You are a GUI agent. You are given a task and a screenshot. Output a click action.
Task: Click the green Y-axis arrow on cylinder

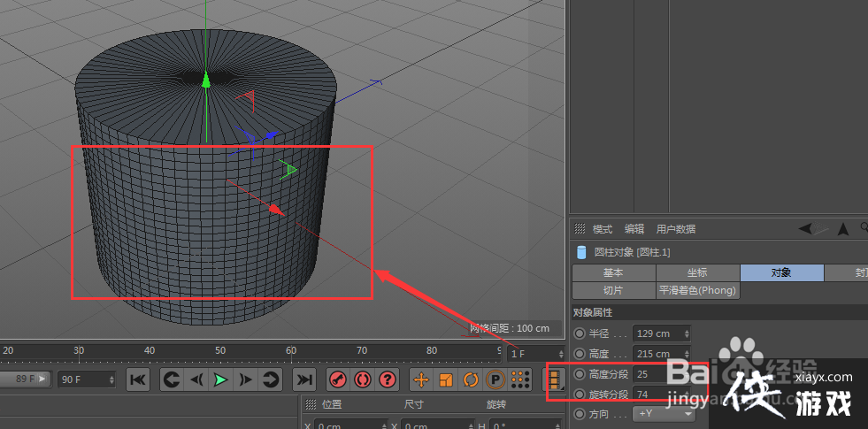(206, 80)
